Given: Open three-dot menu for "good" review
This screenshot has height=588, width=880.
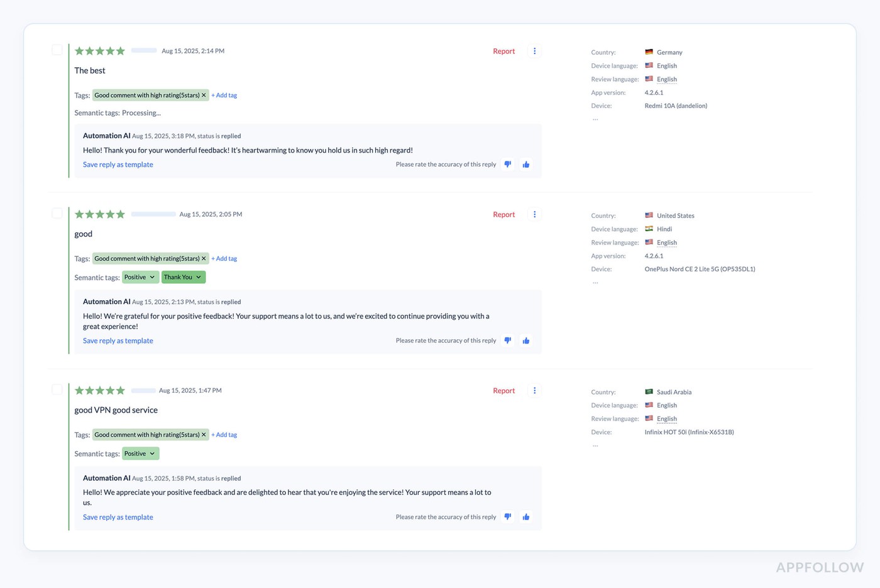Looking at the screenshot, I should pos(534,215).
